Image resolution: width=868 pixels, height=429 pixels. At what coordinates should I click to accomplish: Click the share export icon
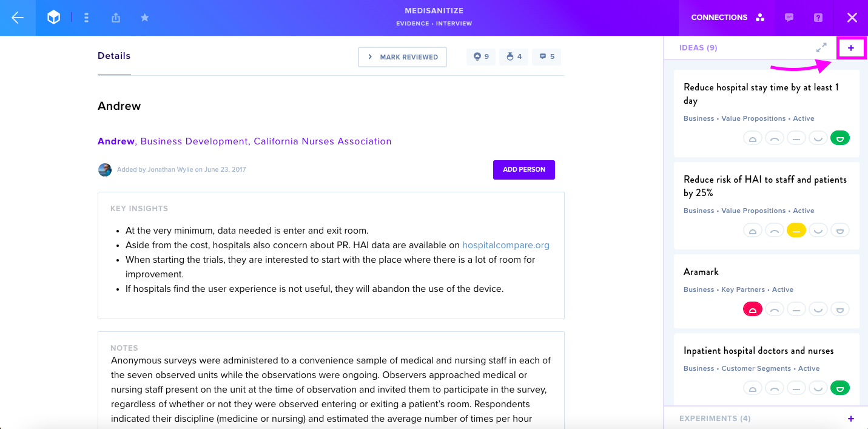pos(115,18)
